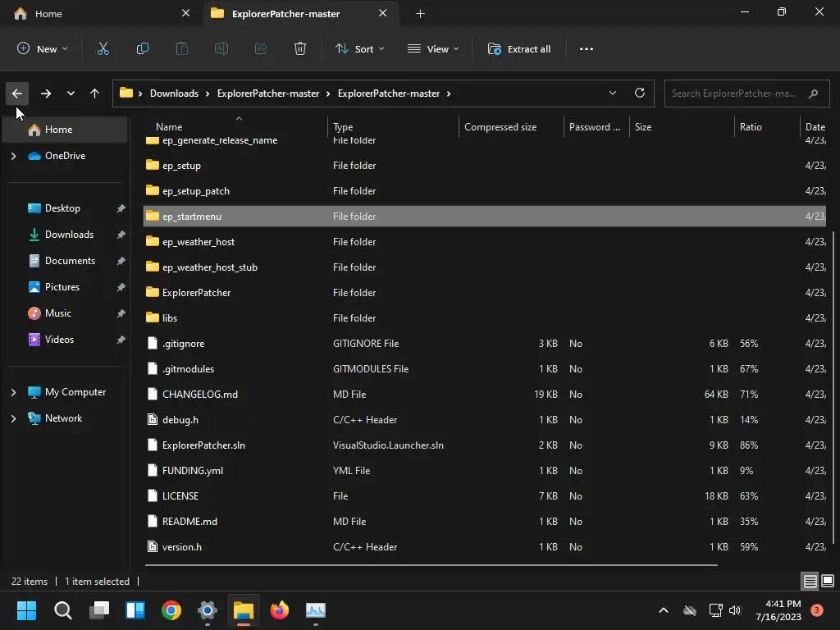Click the Copy icon in toolbar
Viewport: 840px width, 630px height.
click(143, 48)
